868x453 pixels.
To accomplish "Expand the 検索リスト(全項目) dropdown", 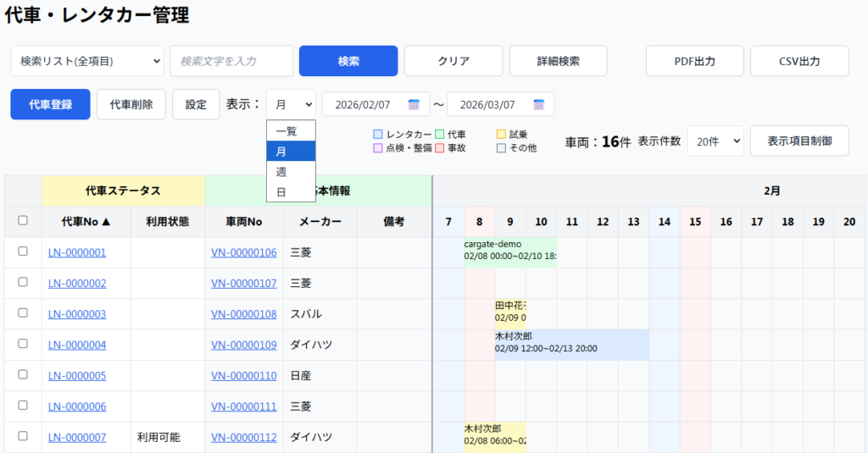I will (86, 61).
